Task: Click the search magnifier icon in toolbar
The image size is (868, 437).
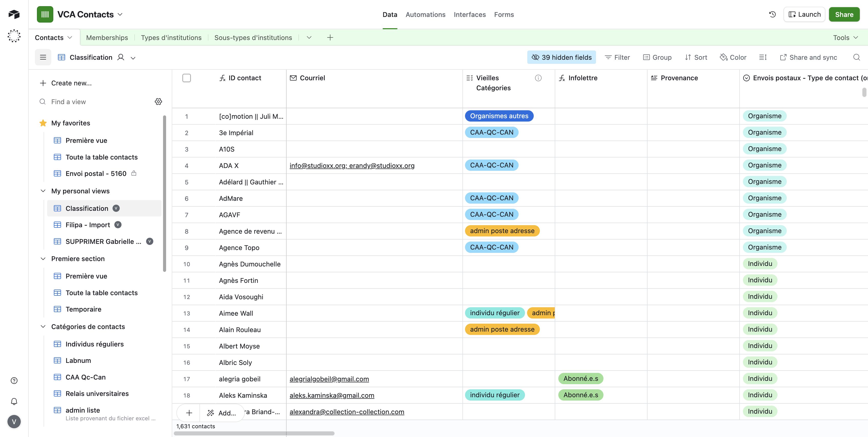Action: point(856,57)
